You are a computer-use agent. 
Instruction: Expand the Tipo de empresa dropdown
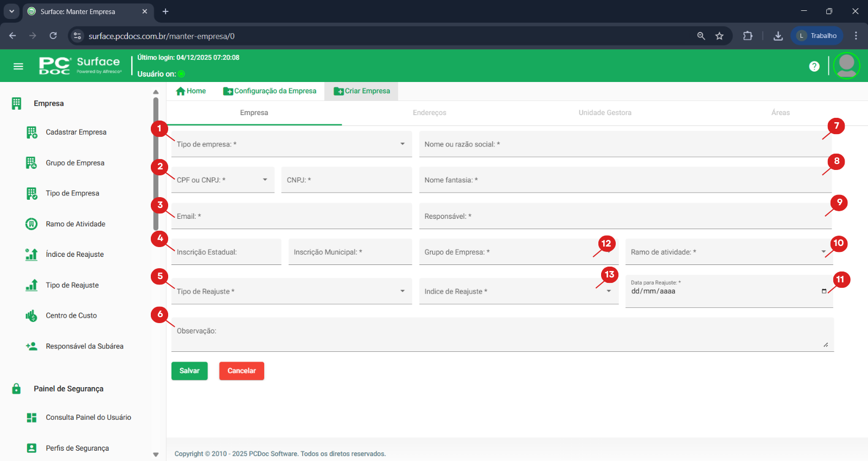pos(402,144)
